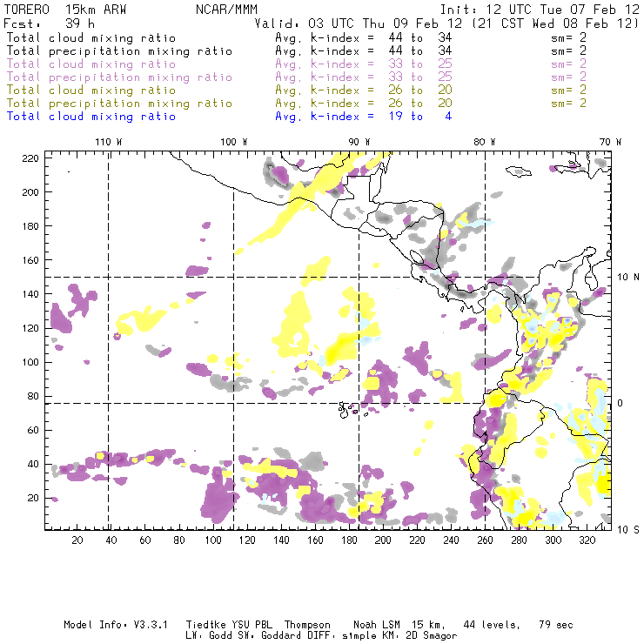Click the "Model Info: V3.3.1" footer text

116,625
